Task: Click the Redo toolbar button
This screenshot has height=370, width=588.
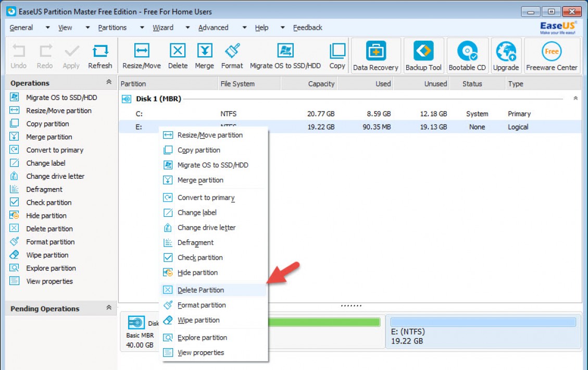Action: [45, 57]
